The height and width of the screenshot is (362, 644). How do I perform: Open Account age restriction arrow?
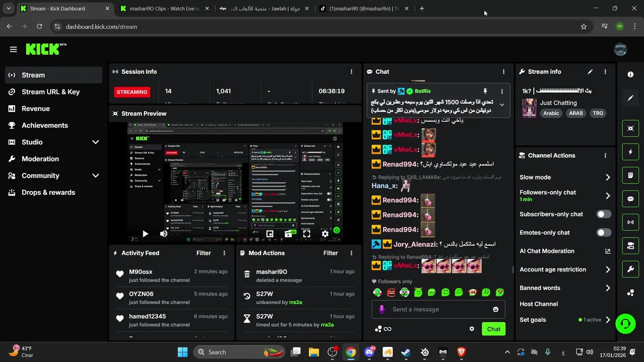click(608, 269)
